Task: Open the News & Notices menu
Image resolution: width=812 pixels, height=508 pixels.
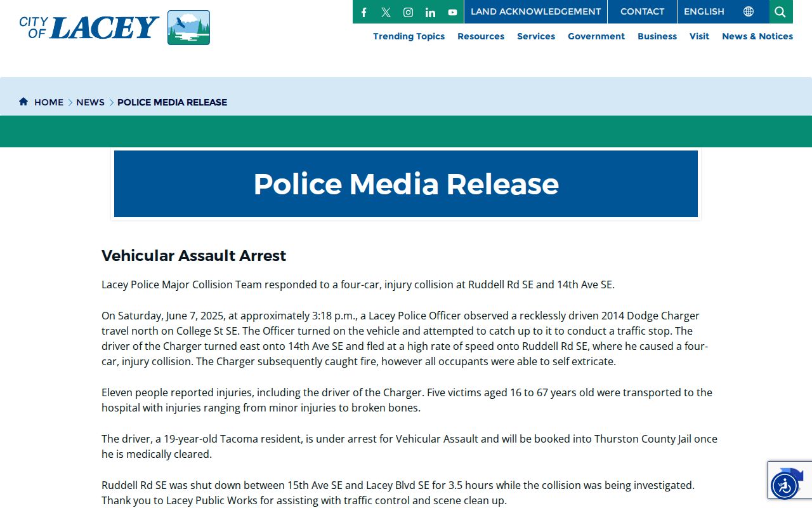Action: pyautogui.click(x=757, y=36)
